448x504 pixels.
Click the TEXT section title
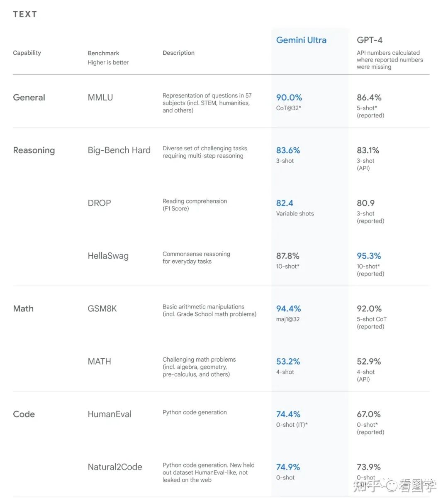coord(25,14)
